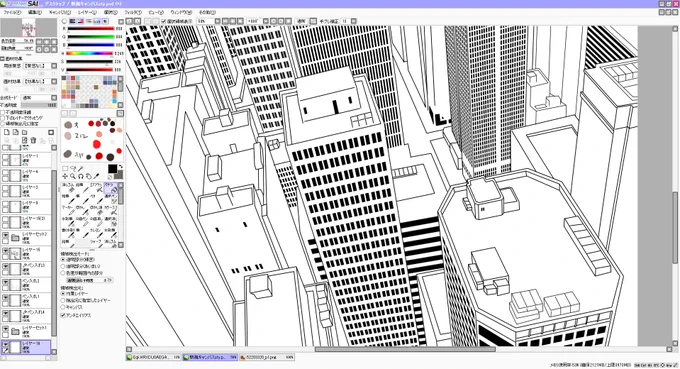Adjust the 不透明度 layer opacity slider
The image size is (680, 369).
(x=39, y=105)
